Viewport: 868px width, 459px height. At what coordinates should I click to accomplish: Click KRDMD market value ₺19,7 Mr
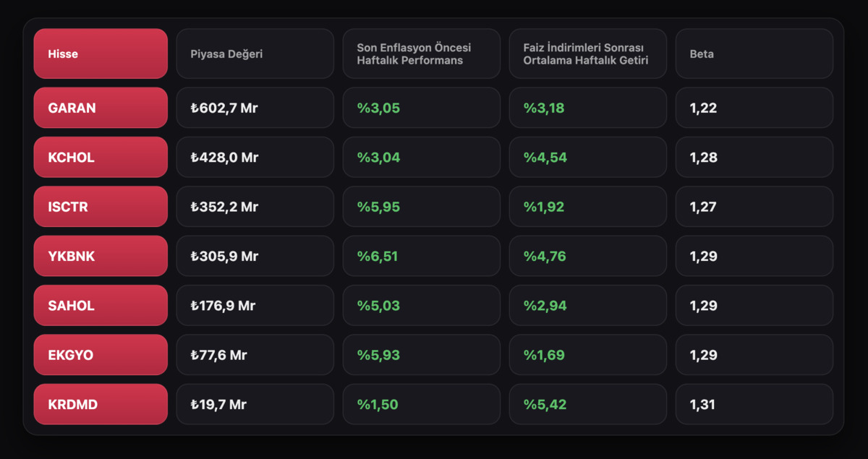point(255,404)
